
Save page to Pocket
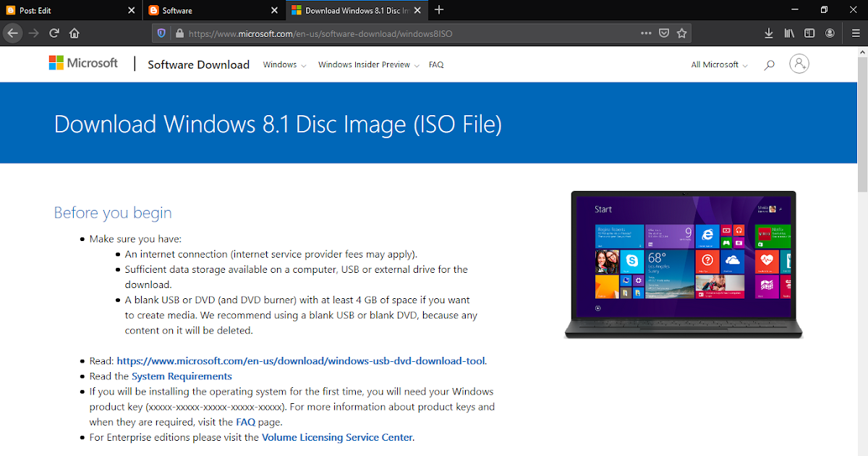[664, 33]
